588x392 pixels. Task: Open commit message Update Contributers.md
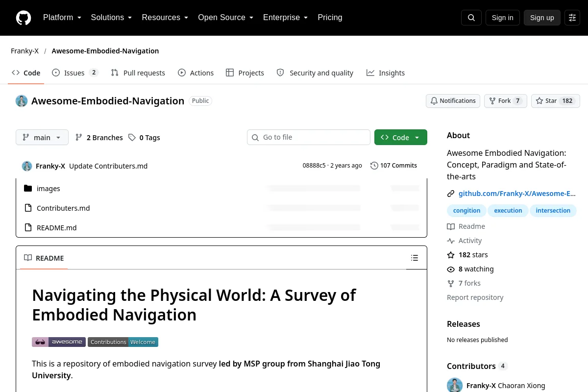(108, 166)
